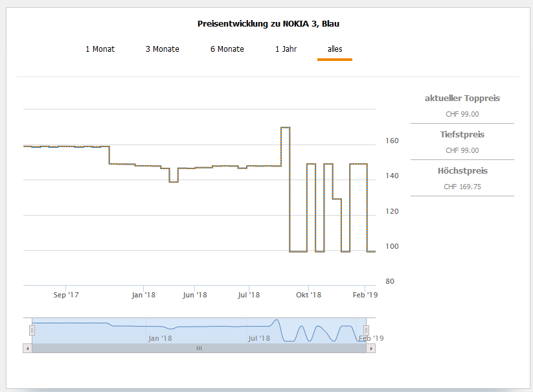Viewport: 533px width, 392px height.
Task: Show the 6 Monate price history
Action: tap(227, 49)
